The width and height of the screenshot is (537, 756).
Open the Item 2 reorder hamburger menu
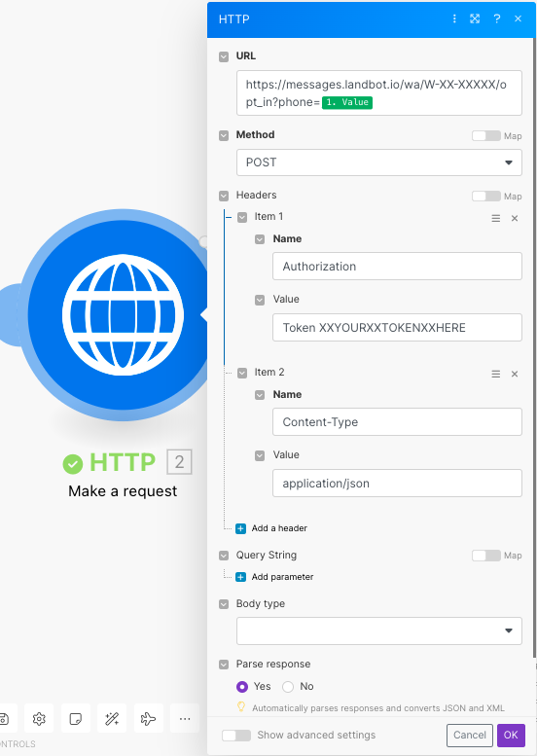pyautogui.click(x=495, y=375)
